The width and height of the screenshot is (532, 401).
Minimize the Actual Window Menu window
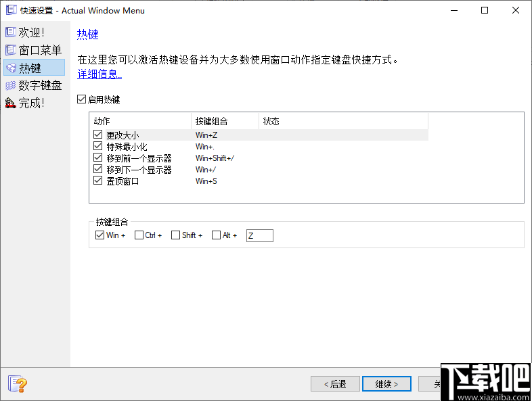(454, 10)
